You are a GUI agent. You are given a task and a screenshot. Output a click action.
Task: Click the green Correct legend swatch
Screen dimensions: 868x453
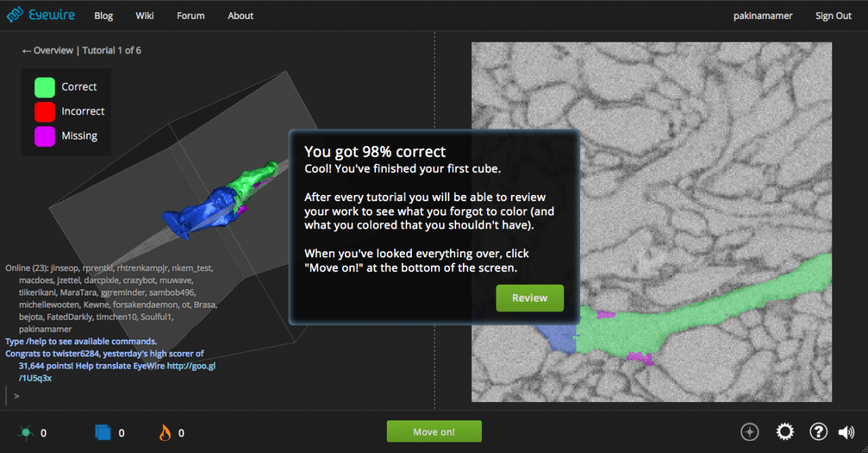pyautogui.click(x=45, y=87)
